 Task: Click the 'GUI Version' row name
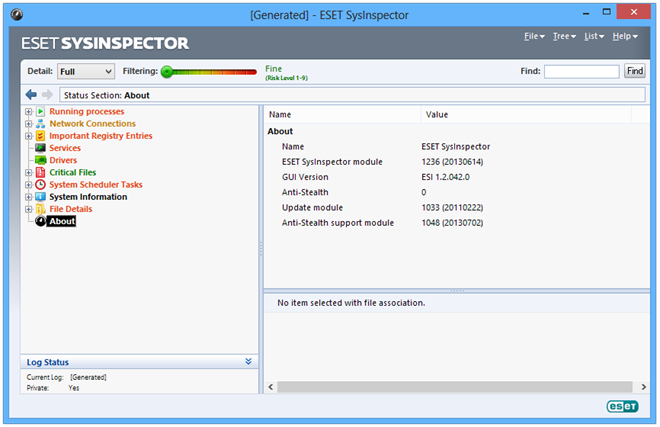point(305,177)
